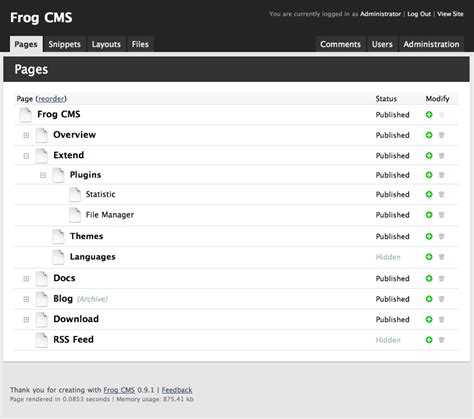Open the Docs page
This screenshot has width=474, height=419.
(64, 278)
